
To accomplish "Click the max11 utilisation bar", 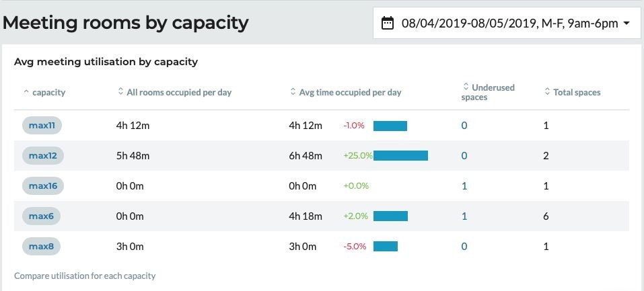I will click(x=390, y=126).
